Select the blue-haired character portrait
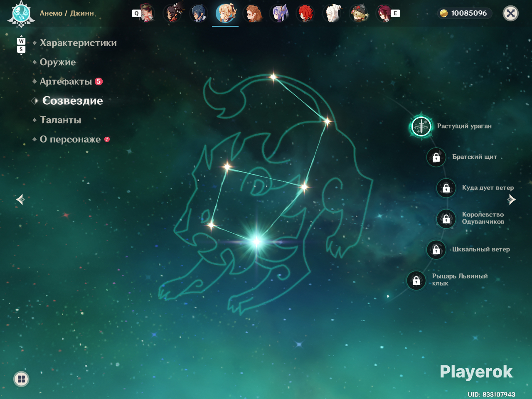 click(199, 13)
